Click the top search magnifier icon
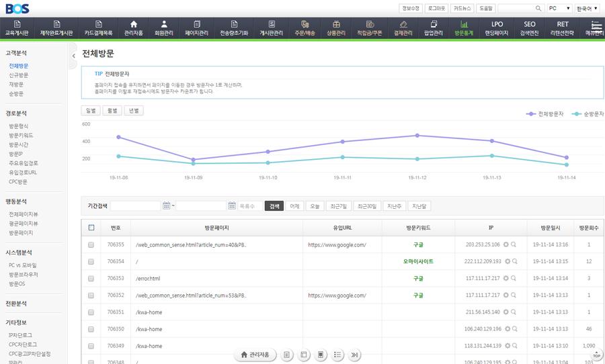 click(538, 8)
